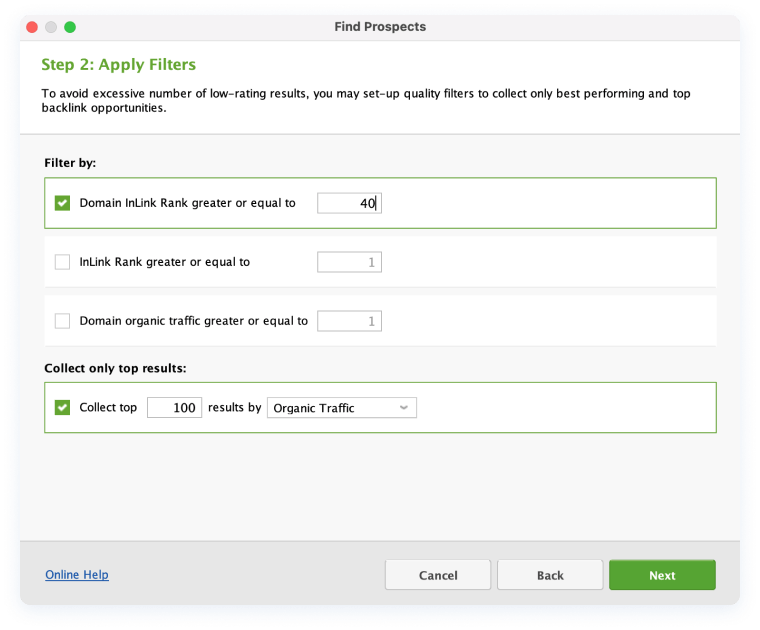The width and height of the screenshot is (760, 630).
Task: Close the Find Prospects window
Action: click(32, 27)
